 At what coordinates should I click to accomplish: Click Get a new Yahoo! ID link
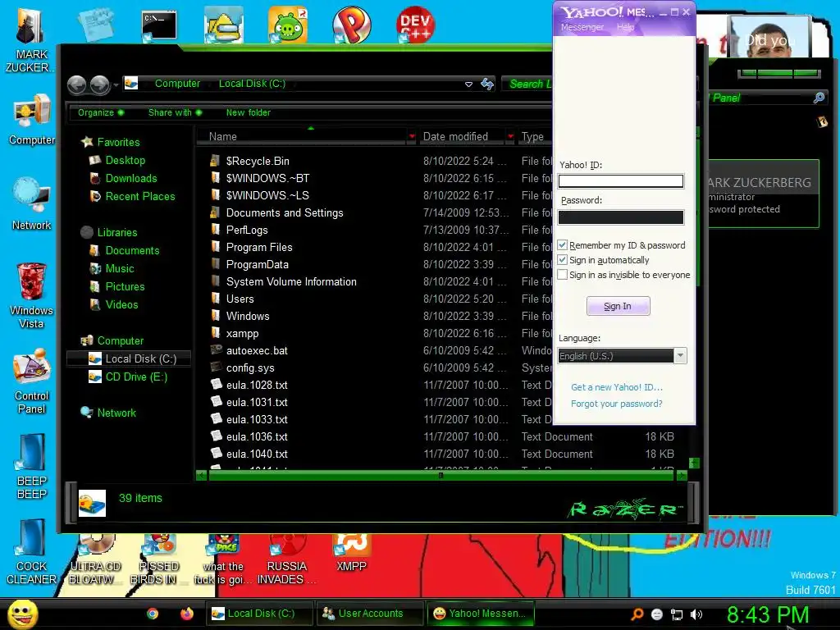coord(617,387)
